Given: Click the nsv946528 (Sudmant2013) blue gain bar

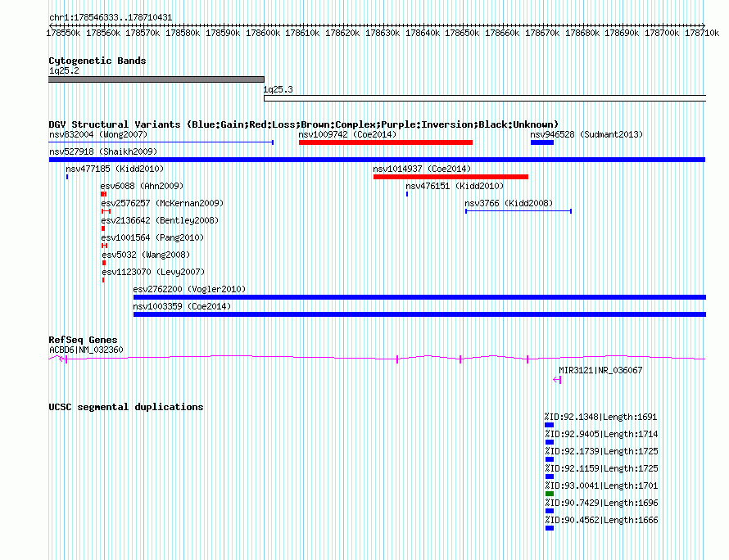Looking at the screenshot, I should tap(542, 142).
